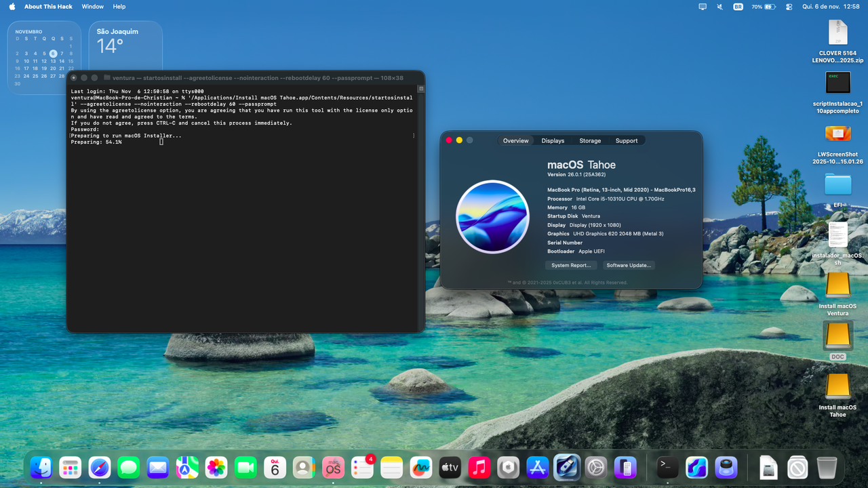Click Version 26.0.1 (25A362) text
Viewport: 868px width, 488px height.
pos(576,175)
